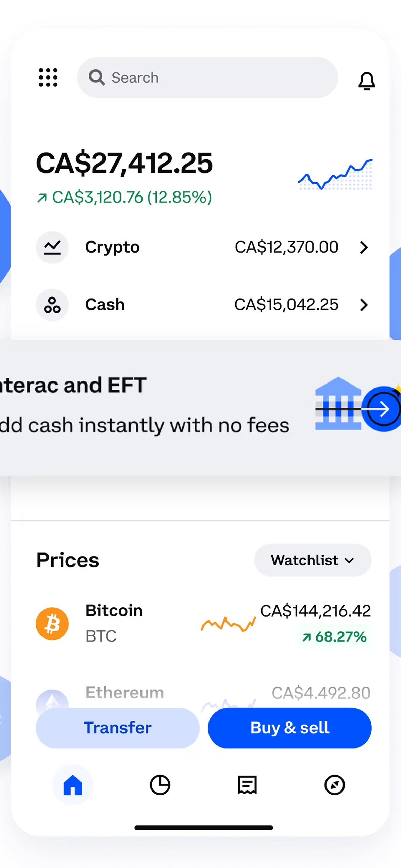Expand Cash balance with its chevron
Image resolution: width=401 pixels, height=868 pixels.
364,305
